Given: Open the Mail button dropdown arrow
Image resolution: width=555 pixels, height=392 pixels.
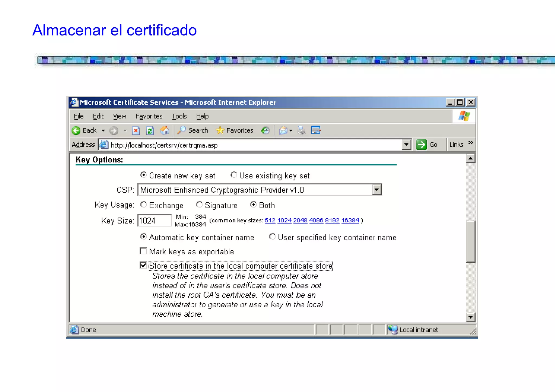Looking at the screenshot, I should click(x=291, y=131).
